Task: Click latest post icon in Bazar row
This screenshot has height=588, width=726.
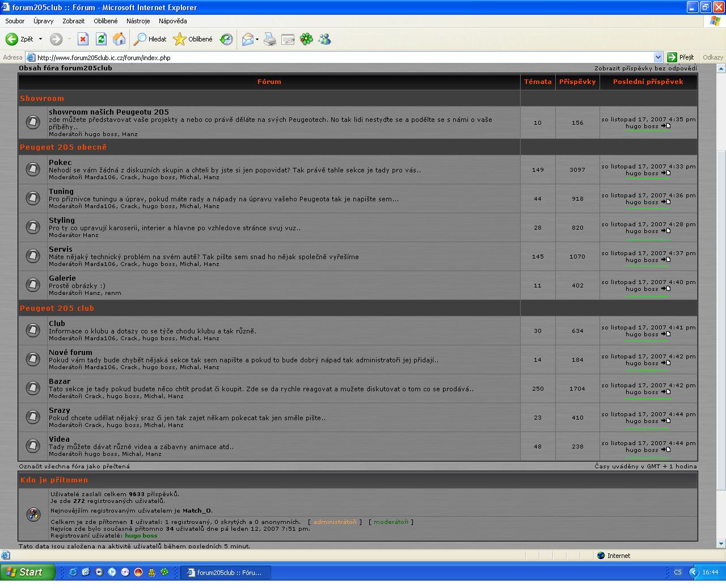Action: [666, 392]
